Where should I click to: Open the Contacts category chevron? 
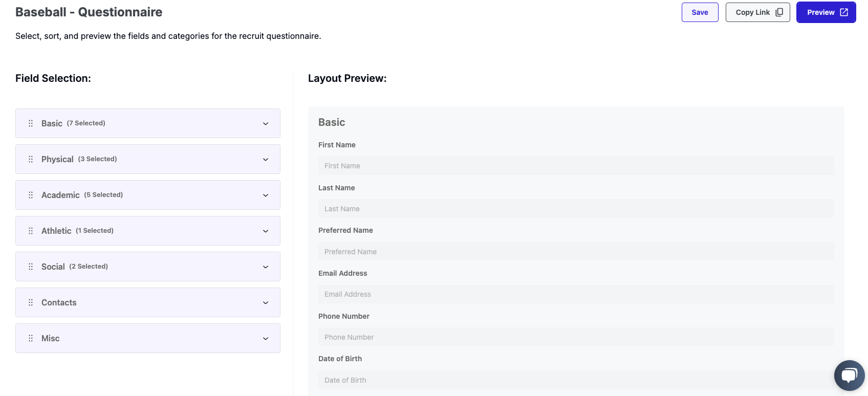point(266,302)
